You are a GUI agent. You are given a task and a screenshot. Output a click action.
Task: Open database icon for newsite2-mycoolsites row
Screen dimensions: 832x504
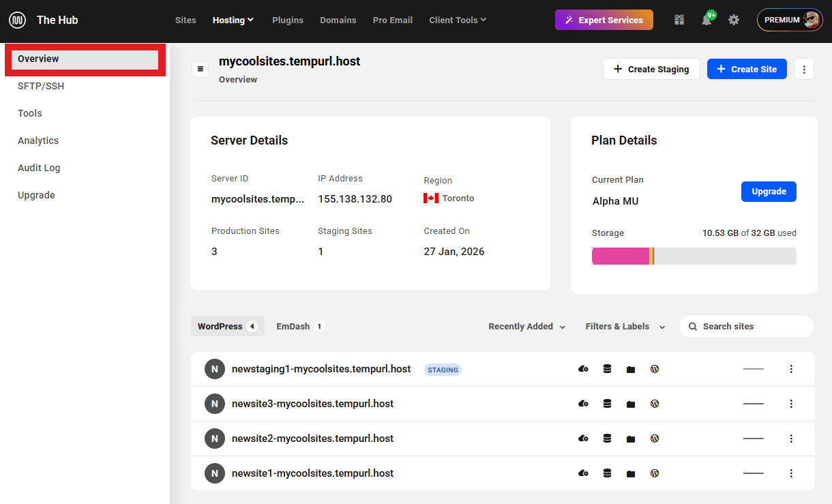[607, 439]
